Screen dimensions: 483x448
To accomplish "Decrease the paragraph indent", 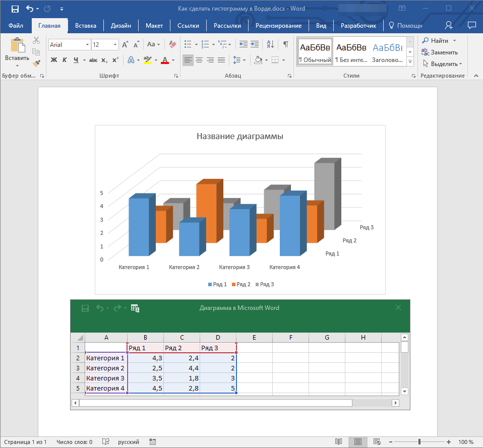I will point(244,44).
